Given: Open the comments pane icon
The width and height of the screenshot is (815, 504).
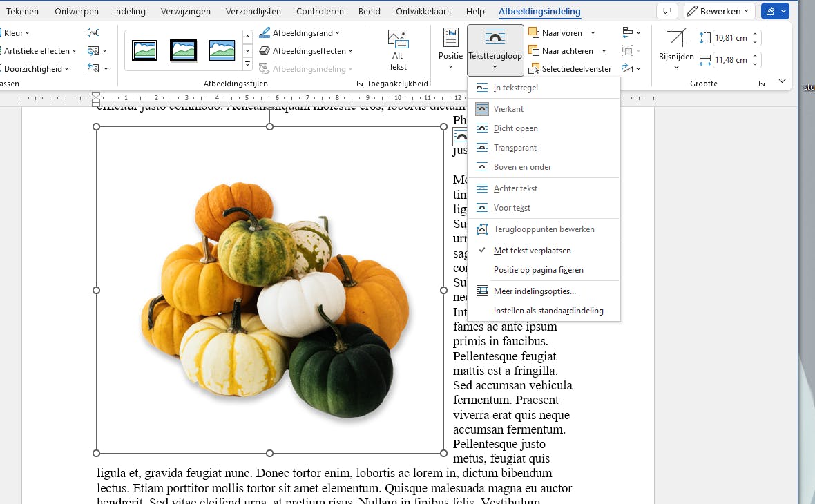Looking at the screenshot, I should pyautogui.click(x=667, y=11).
